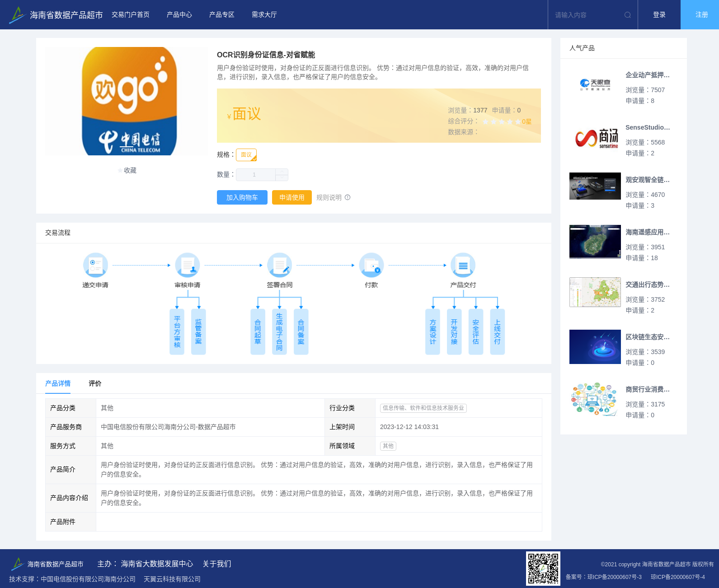Click the 上线交付 flow box
The image size is (719, 588).
[x=497, y=332]
